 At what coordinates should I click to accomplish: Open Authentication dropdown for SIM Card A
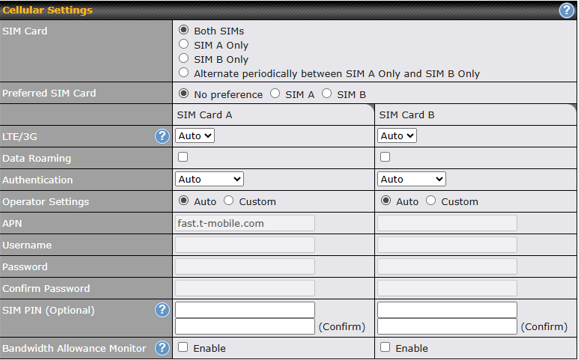[209, 179]
